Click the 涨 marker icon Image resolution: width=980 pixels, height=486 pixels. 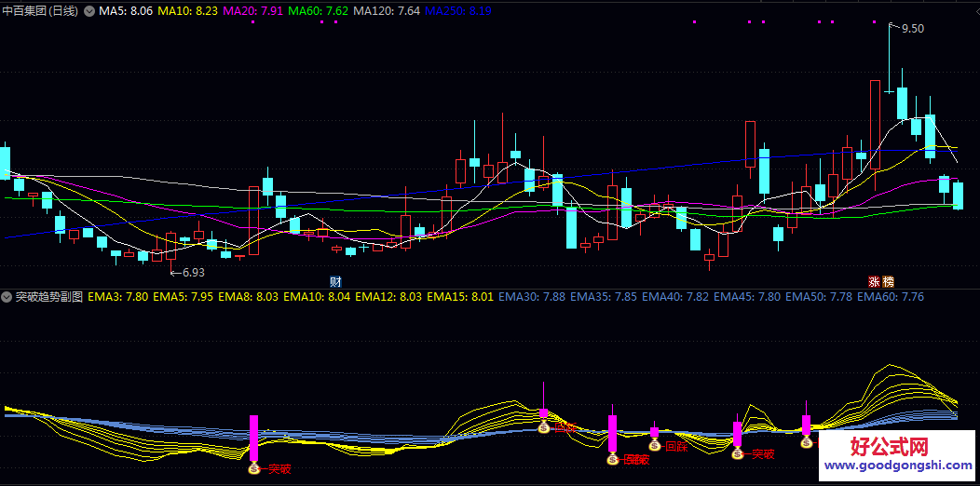(874, 281)
